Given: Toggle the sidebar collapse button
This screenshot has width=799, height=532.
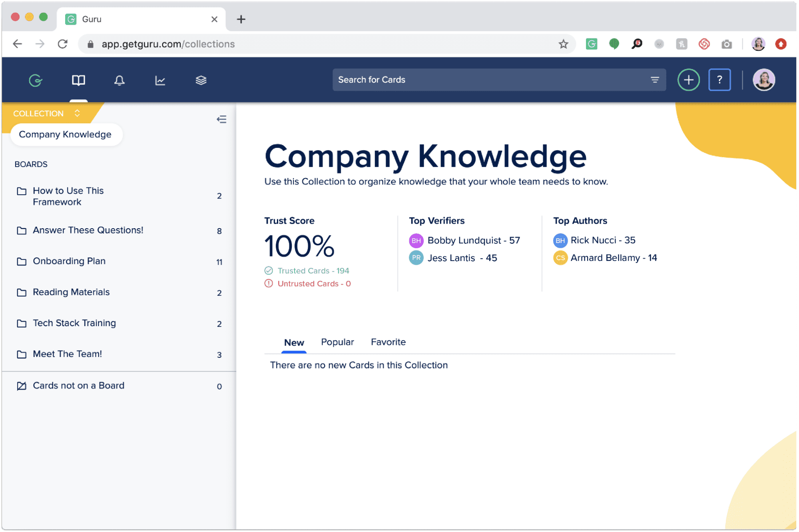Looking at the screenshot, I should [x=222, y=120].
